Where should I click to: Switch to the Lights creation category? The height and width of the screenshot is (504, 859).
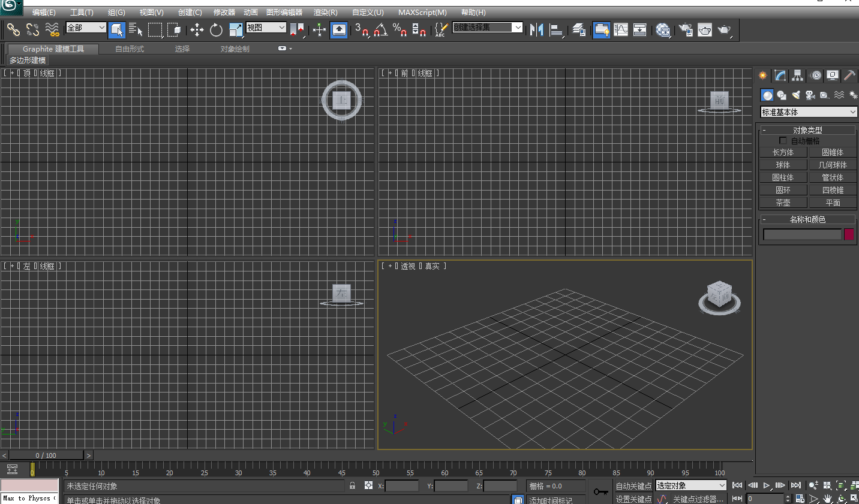point(796,95)
